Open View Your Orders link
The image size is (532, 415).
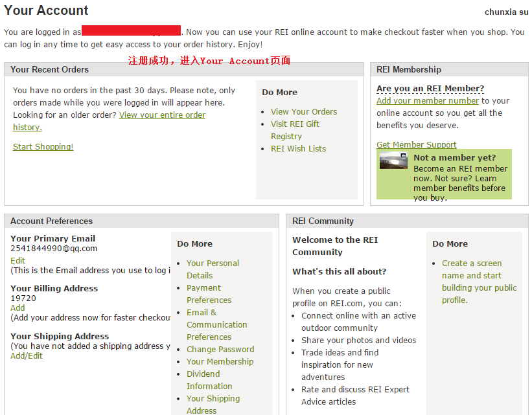304,112
